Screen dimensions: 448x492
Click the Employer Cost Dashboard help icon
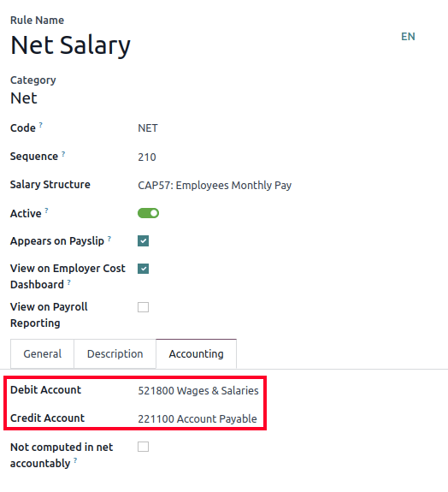(x=69, y=282)
